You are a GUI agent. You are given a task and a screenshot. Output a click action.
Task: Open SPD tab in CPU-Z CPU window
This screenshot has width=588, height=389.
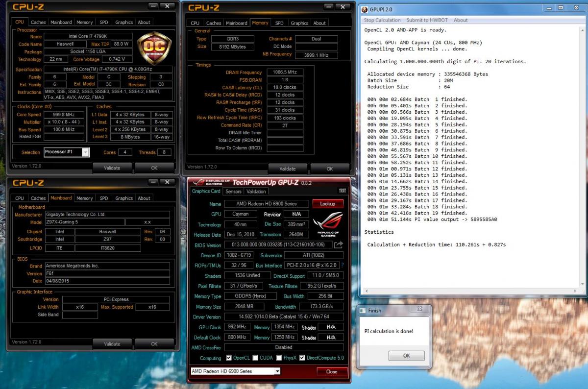pos(104,22)
